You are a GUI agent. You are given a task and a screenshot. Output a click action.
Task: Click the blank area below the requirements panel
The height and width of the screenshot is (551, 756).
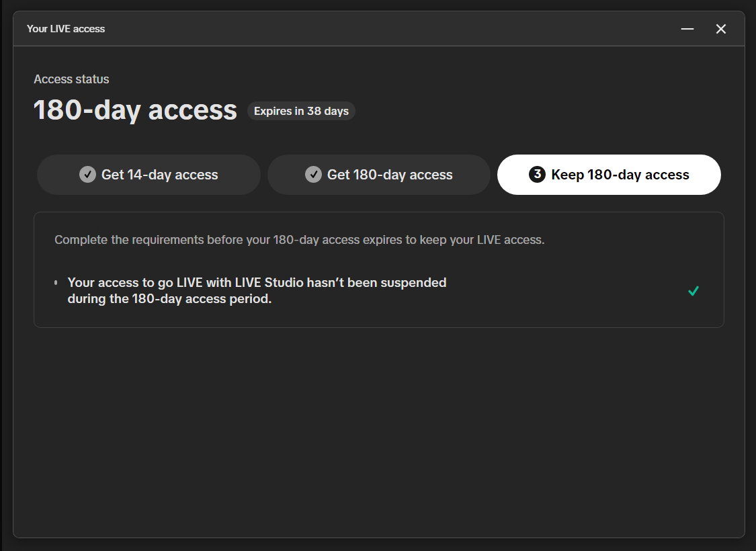pyautogui.click(x=378, y=430)
